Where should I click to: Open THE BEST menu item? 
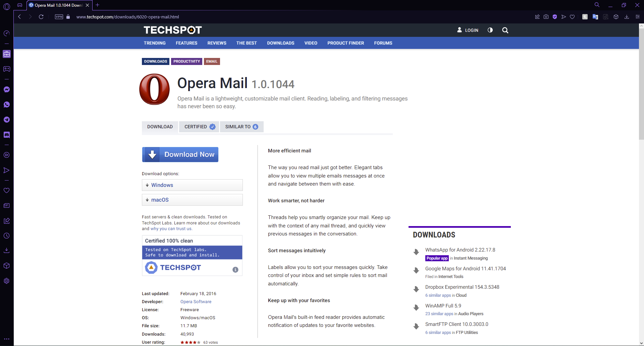pos(247,43)
